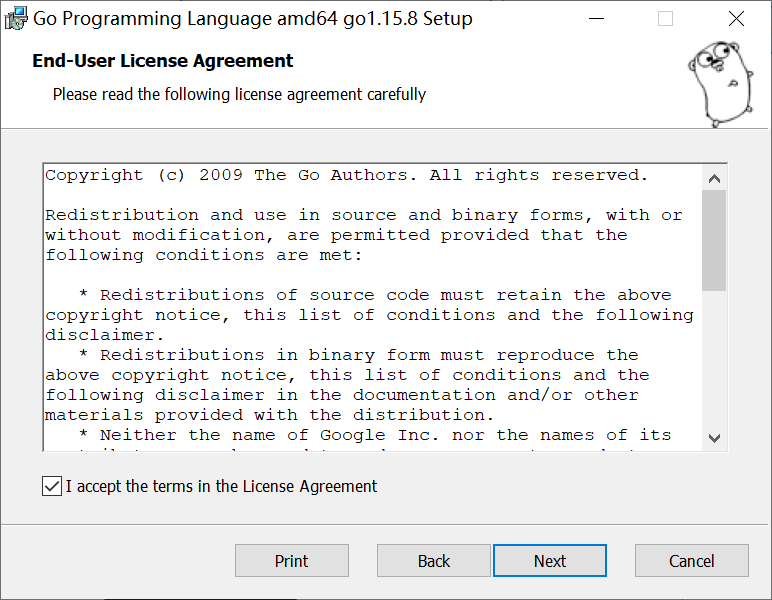
Task: Click the empty scrollbar track below the thumb
Action: pos(714,360)
